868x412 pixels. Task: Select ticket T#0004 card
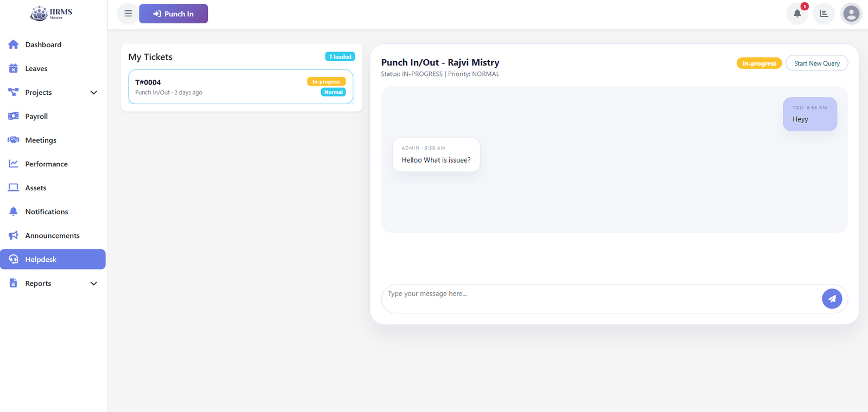coord(241,87)
